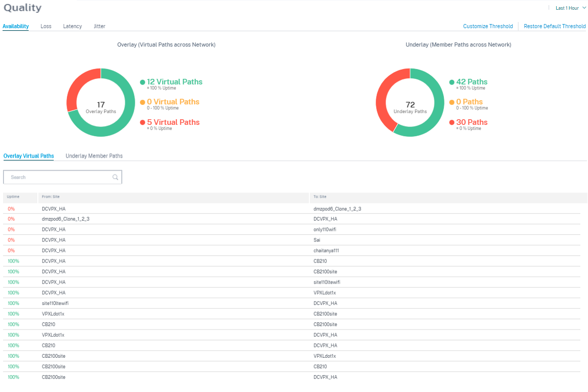Open the Latency tab

[73, 26]
